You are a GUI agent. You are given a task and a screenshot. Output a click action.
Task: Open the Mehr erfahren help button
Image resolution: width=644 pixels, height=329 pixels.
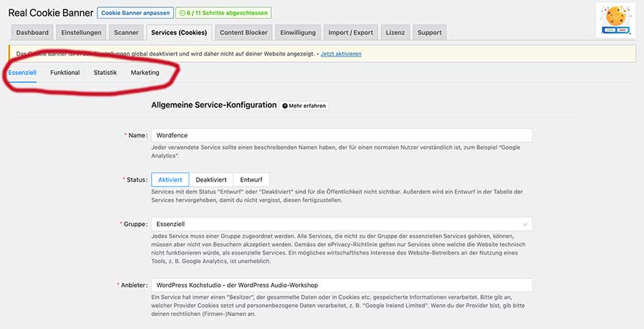pyautogui.click(x=304, y=106)
